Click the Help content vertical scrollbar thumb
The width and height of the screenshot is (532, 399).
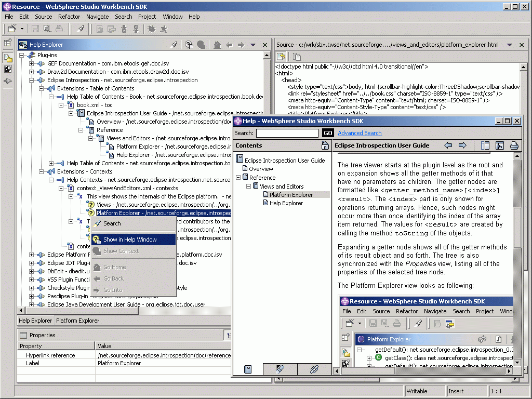pyautogui.click(x=517, y=228)
